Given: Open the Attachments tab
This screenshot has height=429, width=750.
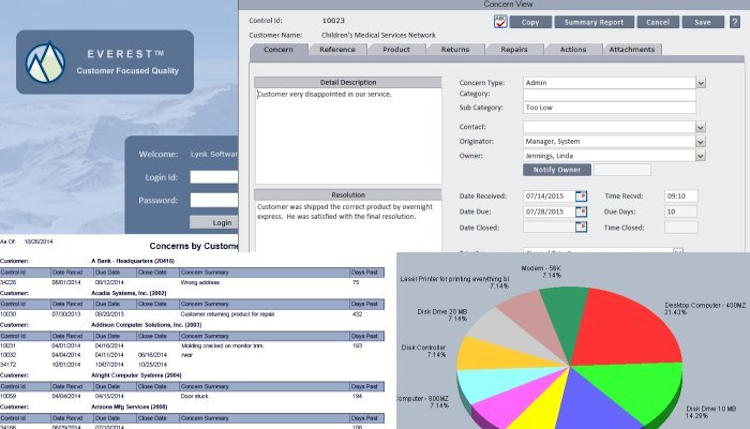Looking at the screenshot, I should tap(631, 49).
